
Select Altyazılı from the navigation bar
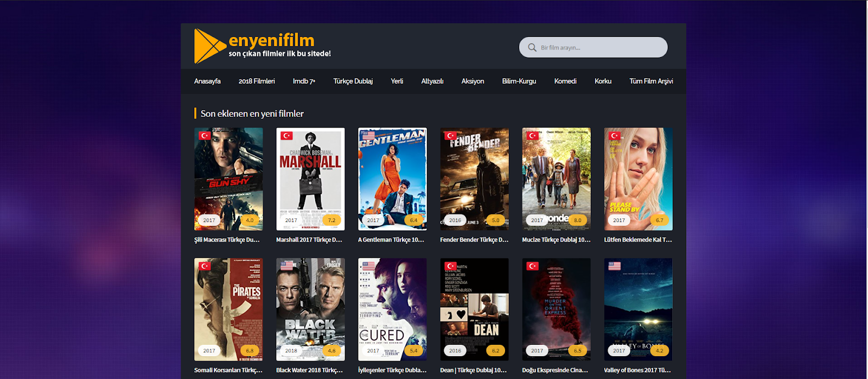[x=432, y=81]
